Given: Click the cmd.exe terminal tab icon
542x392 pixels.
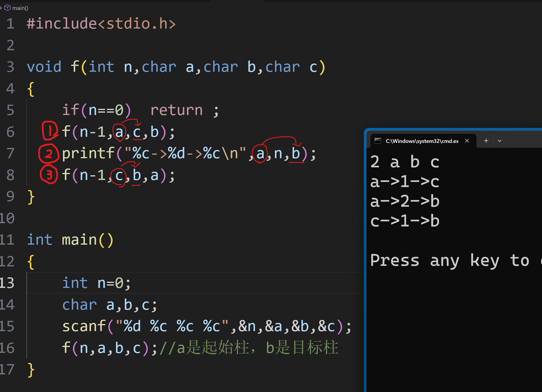Looking at the screenshot, I should tap(378, 141).
